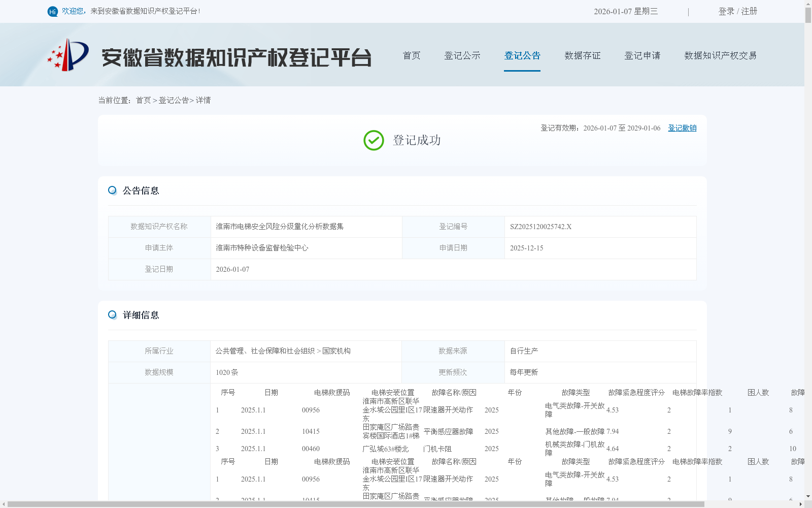Click the first 电梯安装位置 column header

tap(393, 393)
